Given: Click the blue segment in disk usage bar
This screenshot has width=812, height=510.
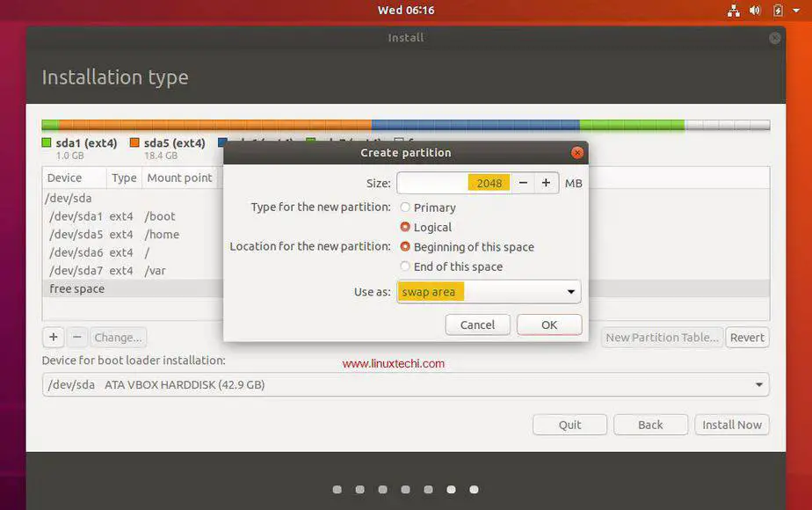Looking at the screenshot, I should point(475,124).
